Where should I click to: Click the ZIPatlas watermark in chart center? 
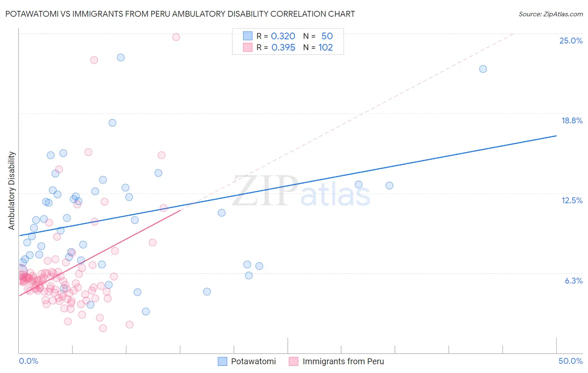click(301, 191)
